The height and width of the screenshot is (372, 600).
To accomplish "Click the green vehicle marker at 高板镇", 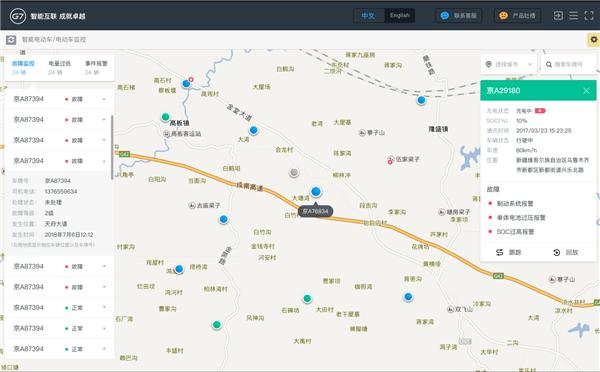I will (x=165, y=117).
